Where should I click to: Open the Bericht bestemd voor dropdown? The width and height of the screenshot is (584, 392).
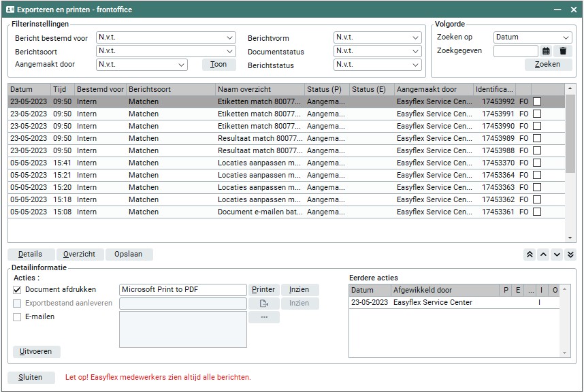[165, 37]
